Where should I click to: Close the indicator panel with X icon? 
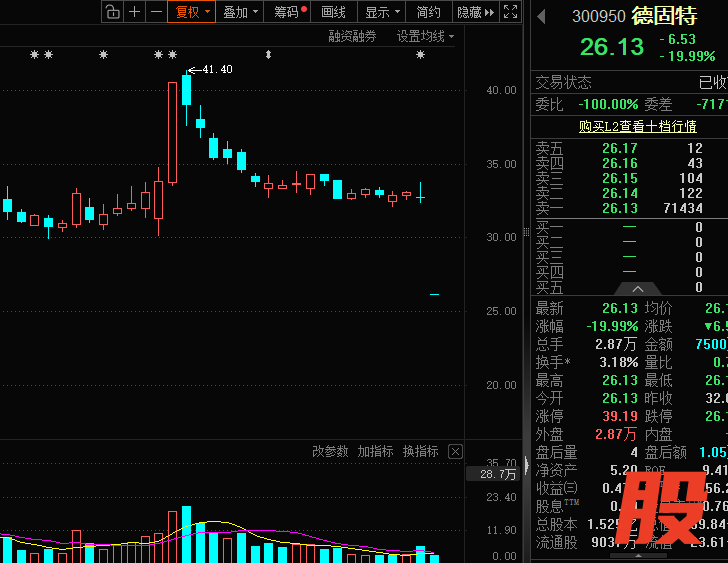[x=455, y=452]
